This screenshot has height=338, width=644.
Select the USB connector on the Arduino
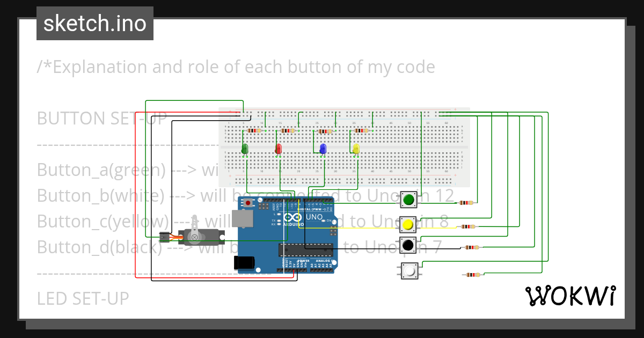click(x=243, y=219)
